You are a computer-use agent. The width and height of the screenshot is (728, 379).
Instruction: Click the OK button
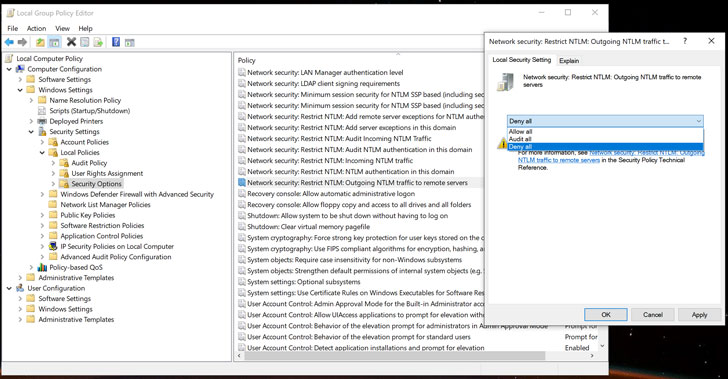[606, 314]
